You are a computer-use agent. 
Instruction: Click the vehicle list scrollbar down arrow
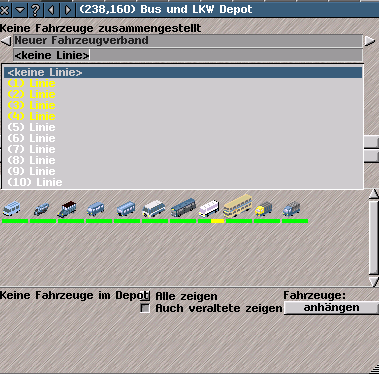374,282
